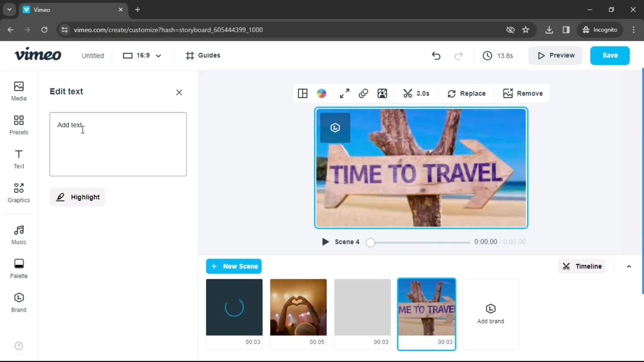
Task: Click the Guides dropdown button
Action: 203,55
